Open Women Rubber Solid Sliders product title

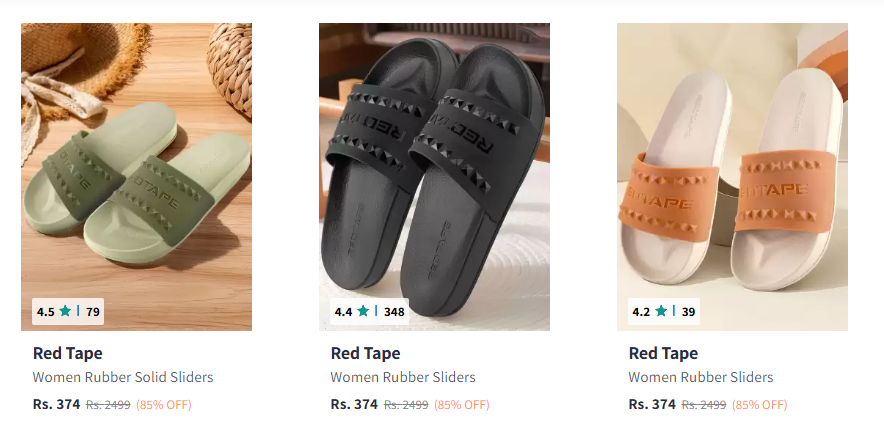pos(123,377)
